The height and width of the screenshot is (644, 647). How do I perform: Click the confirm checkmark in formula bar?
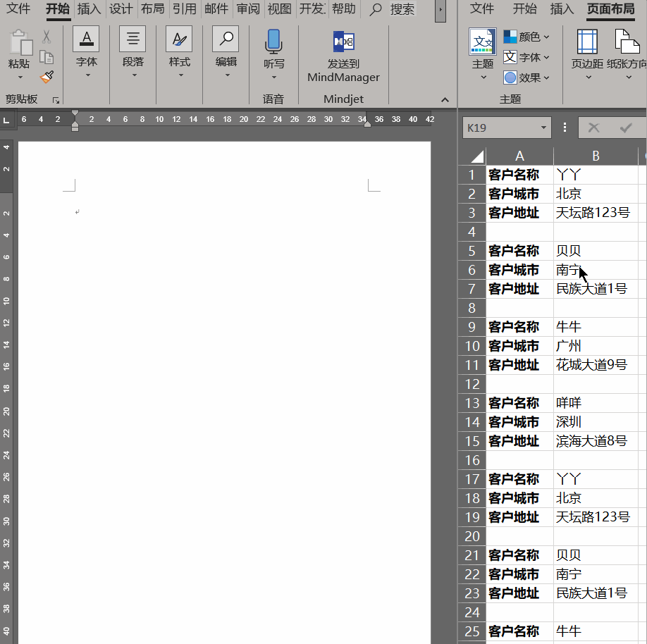pos(626,128)
